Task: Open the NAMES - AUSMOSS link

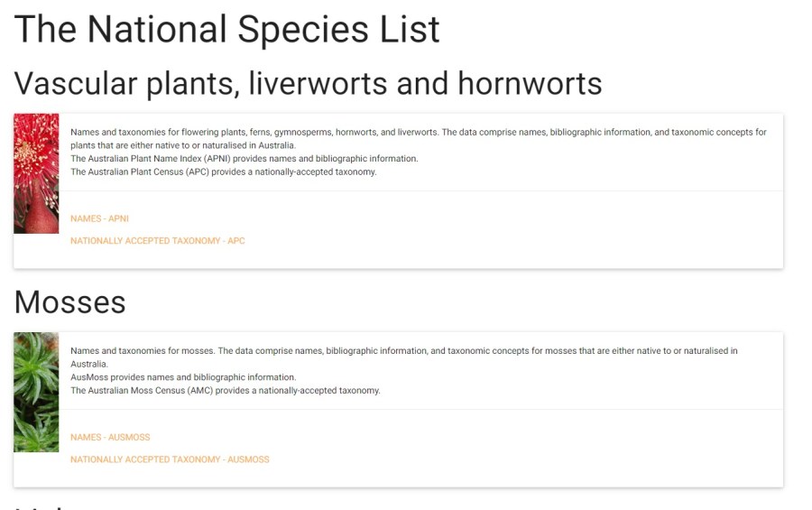Action: (x=110, y=437)
